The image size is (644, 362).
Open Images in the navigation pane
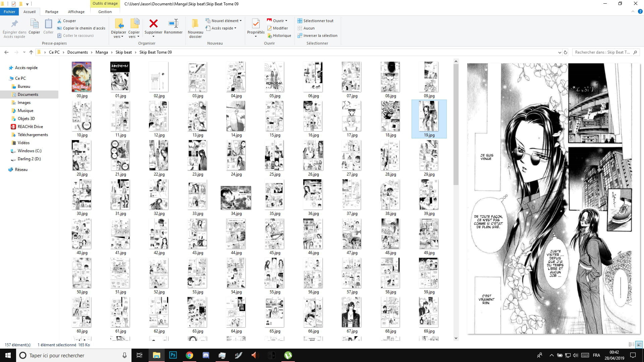point(24,103)
